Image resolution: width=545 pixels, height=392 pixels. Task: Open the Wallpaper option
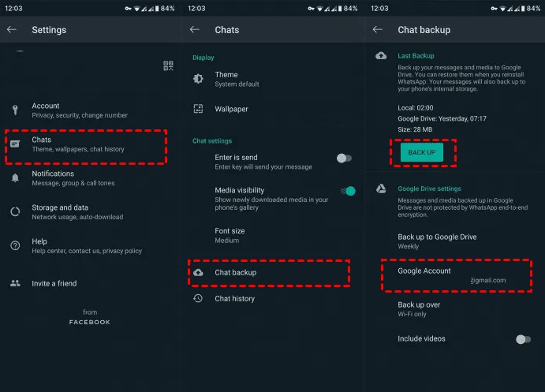[x=273, y=109]
